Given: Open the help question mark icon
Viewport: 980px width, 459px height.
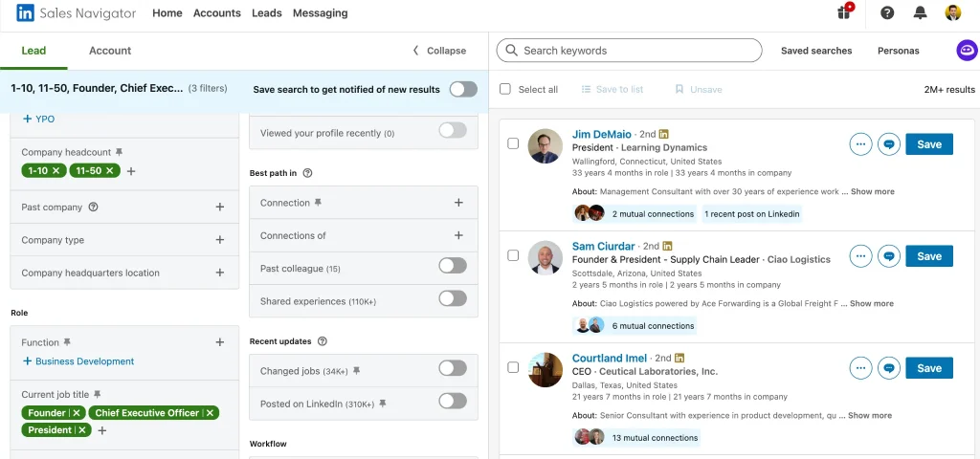Looking at the screenshot, I should [887, 12].
